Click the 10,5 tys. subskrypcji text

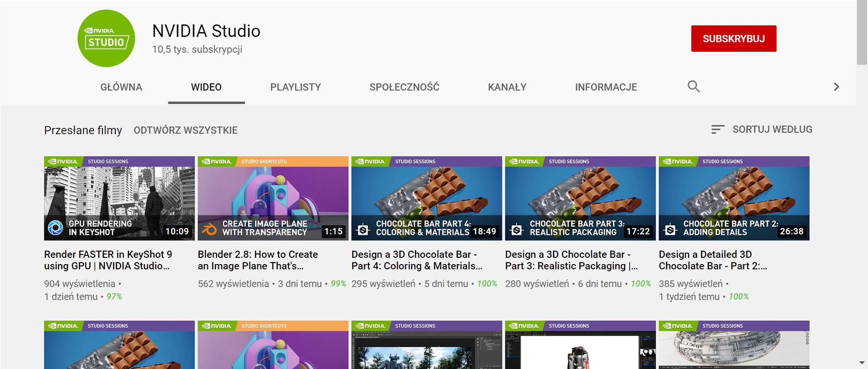197,49
